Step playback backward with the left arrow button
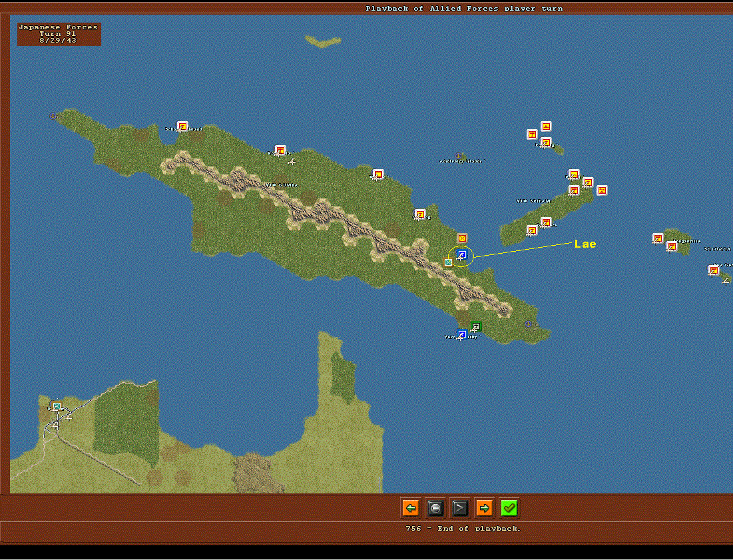The image size is (733, 560). (411, 508)
